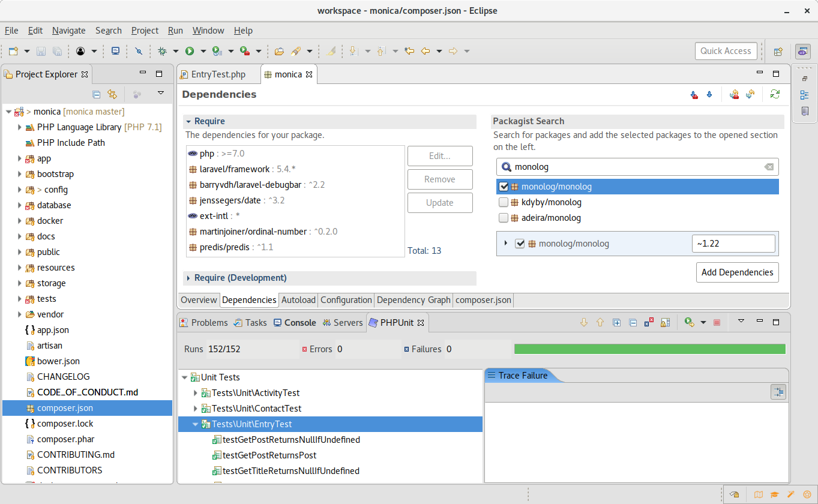Click Collapse All in Project Explorer

[96, 94]
